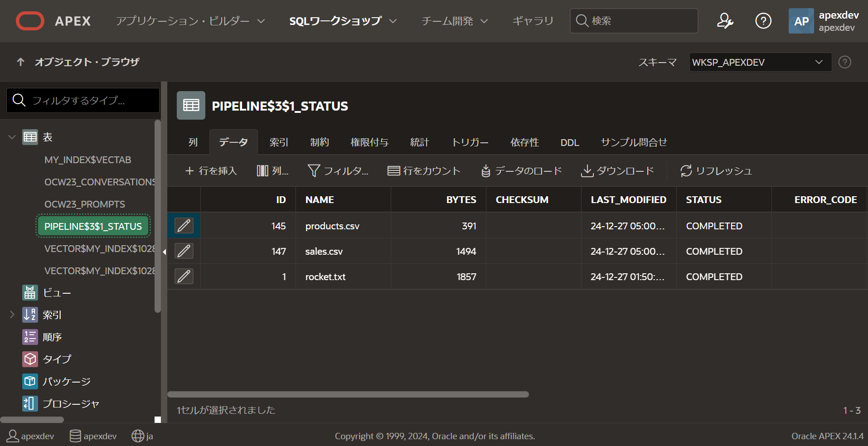
Task: Switch to the 権限付与 tab
Action: (369, 142)
